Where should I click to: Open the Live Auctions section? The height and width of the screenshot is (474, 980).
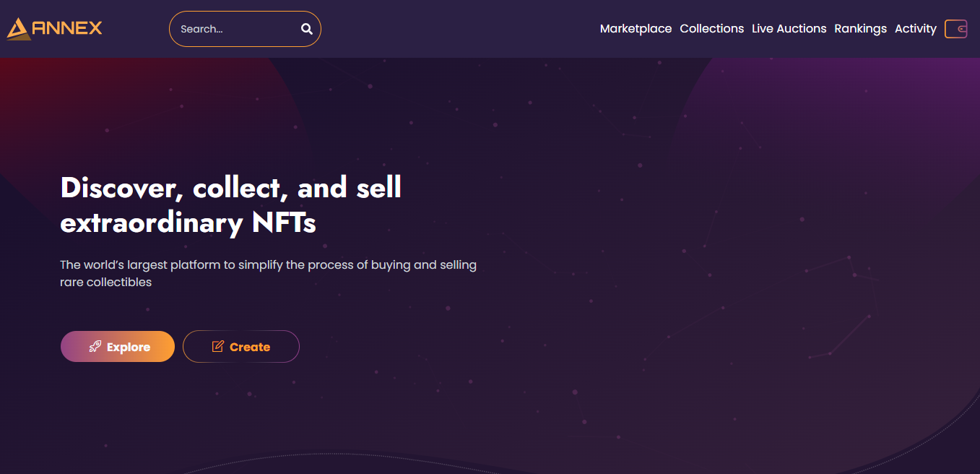click(789, 29)
